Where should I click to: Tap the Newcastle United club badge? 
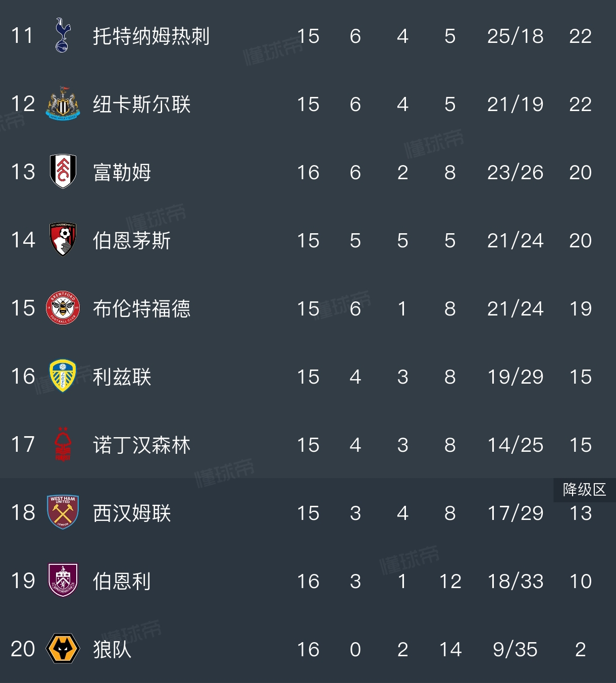coord(63,104)
